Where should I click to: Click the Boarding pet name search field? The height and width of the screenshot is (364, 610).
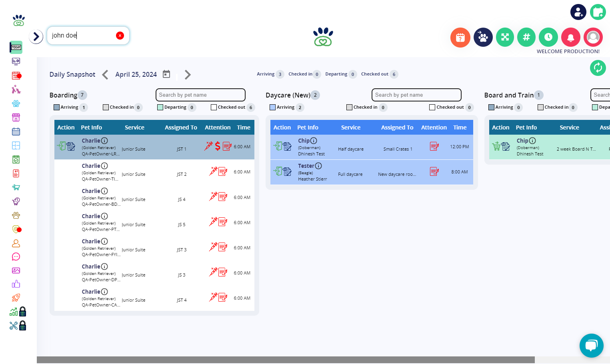pyautogui.click(x=200, y=95)
